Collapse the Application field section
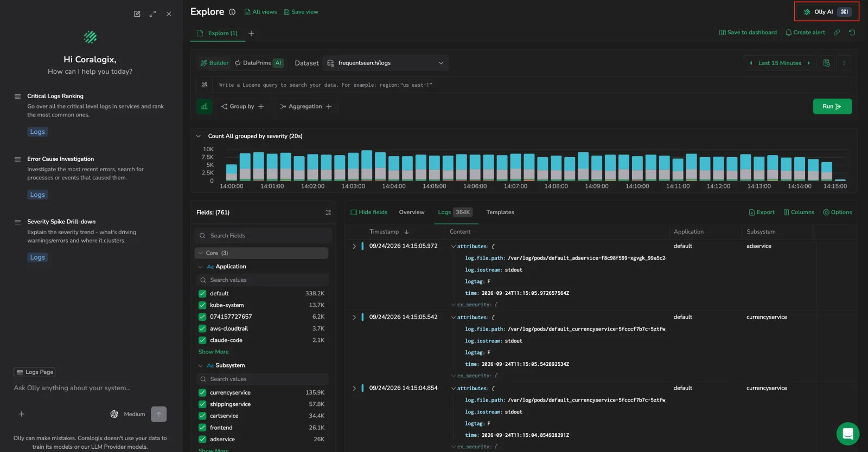This screenshot has height=452, width=868. 201,267
